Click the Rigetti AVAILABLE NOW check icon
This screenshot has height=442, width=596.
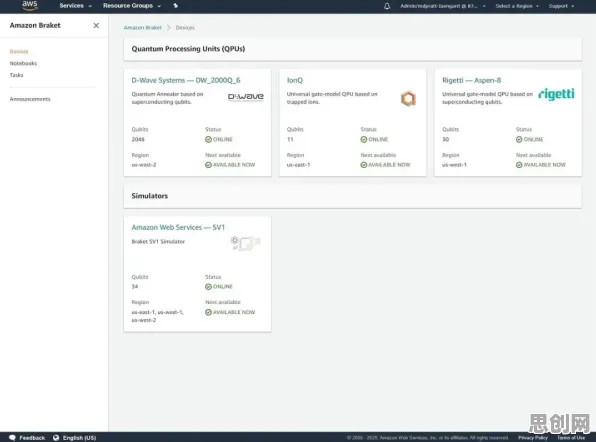point(519,165)
